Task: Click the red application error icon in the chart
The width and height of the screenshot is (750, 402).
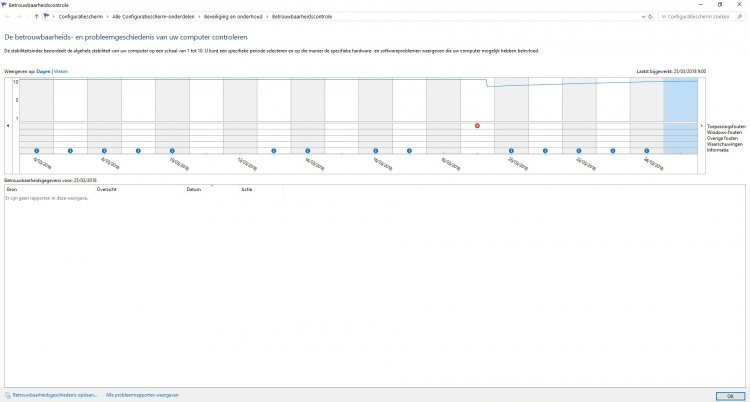Action: (x=477, y=126)
